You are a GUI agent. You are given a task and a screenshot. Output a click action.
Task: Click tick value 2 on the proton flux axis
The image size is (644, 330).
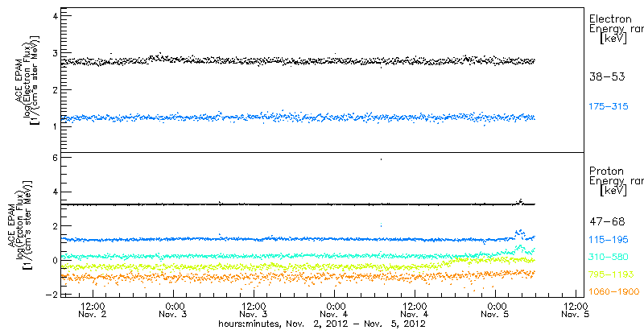56,225
